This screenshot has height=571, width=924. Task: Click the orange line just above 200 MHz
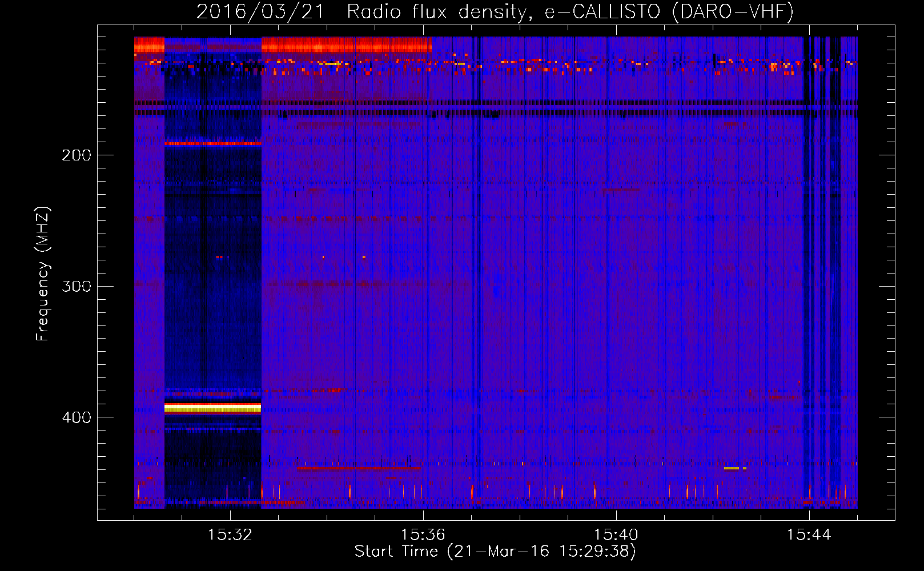(x=212, y=144)
